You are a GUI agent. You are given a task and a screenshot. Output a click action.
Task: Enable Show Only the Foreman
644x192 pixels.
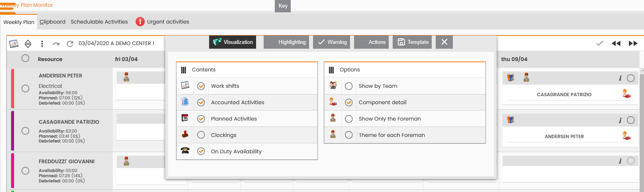(x=349, y=119)
